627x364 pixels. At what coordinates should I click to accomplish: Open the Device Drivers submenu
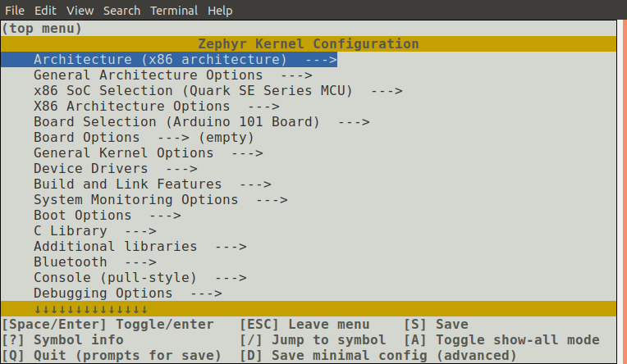[116, 169]
